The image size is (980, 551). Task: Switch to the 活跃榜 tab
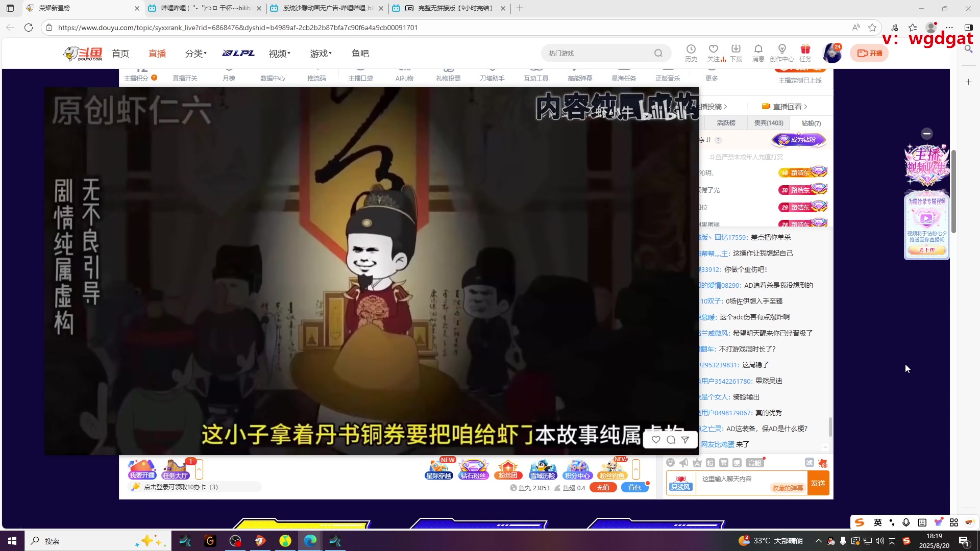point(726,123)
